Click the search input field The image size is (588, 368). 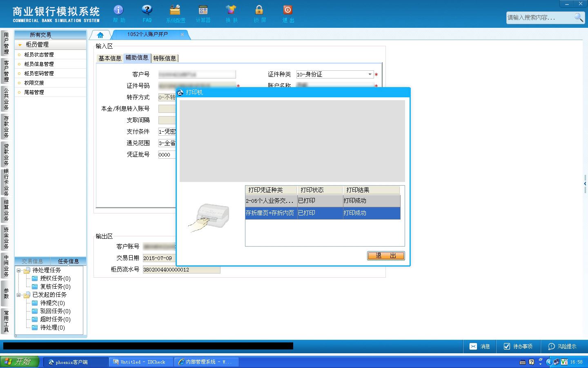pos(539,17)
